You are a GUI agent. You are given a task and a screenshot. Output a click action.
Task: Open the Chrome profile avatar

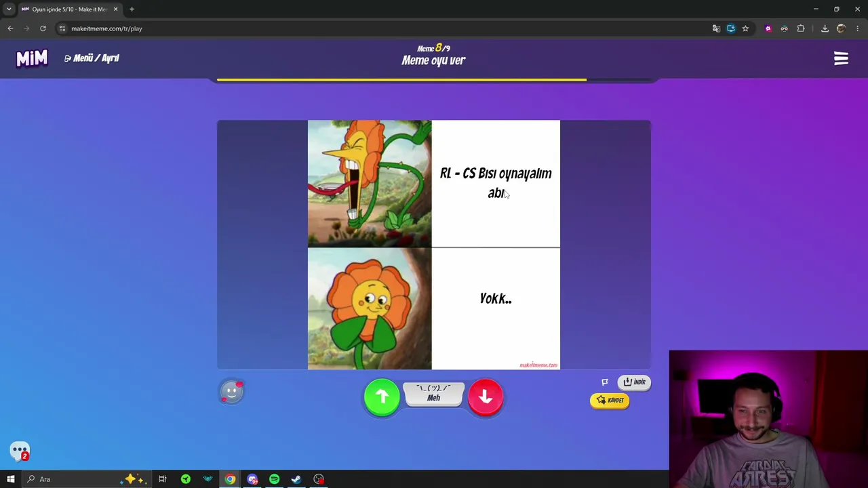(x=841, y=28)
